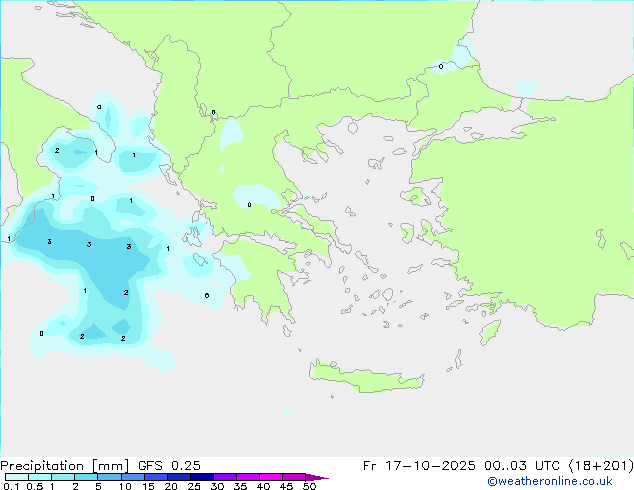This screenshot has height=490, width=634.
Task: Click the '00..03 UTC' time range text
Action: pos(522,466)
